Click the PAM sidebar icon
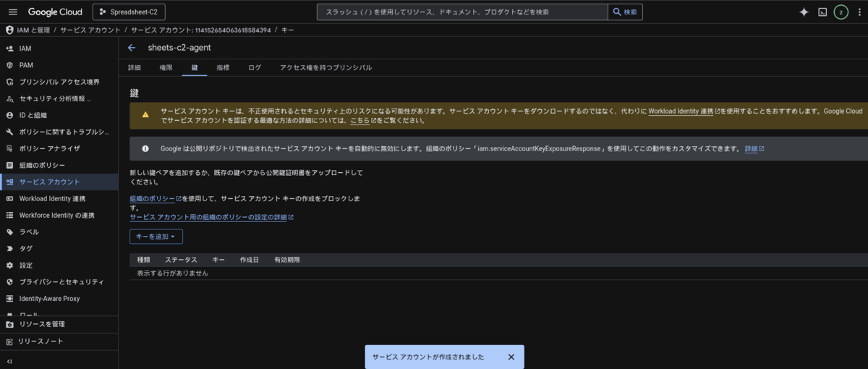Viewport: 868px width, 369px height. pos(9,65)
